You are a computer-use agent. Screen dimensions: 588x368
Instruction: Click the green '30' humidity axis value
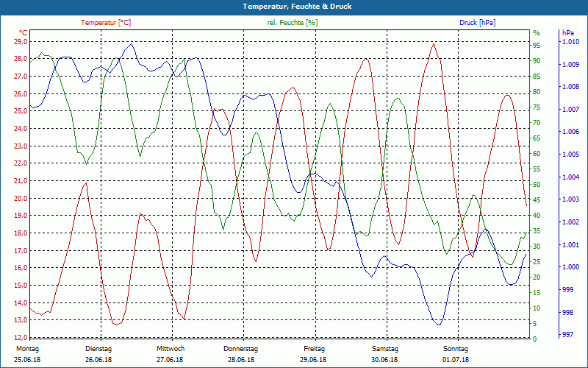(537, 247)
